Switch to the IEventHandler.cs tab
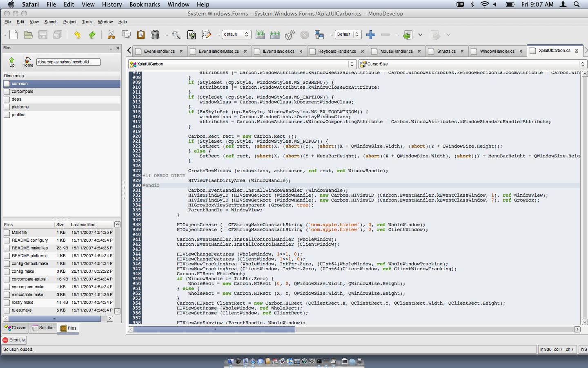 click(x=278, y=52)
